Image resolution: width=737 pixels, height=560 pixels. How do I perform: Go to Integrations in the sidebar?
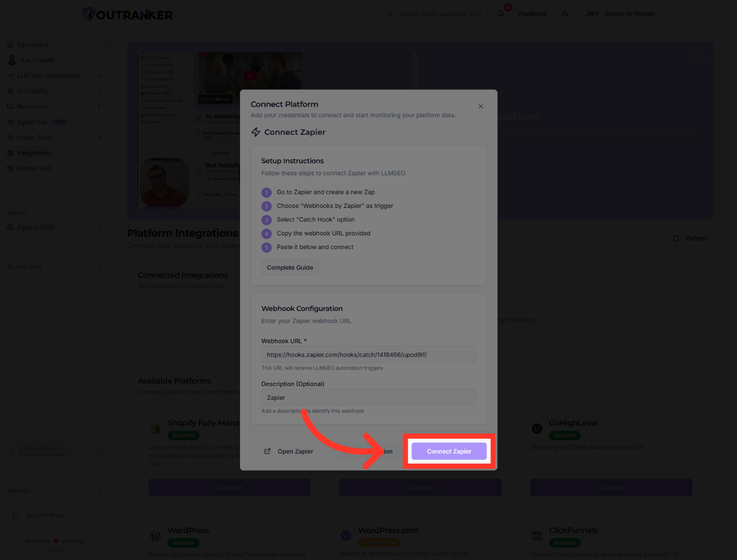coord(34,153)
